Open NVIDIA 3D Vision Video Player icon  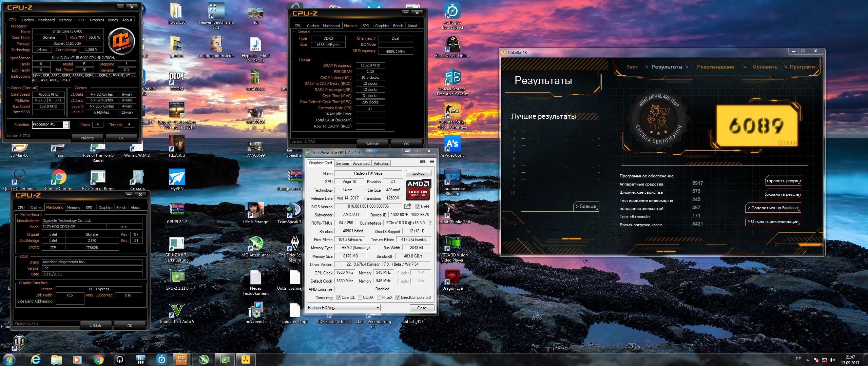coord(453,249)
